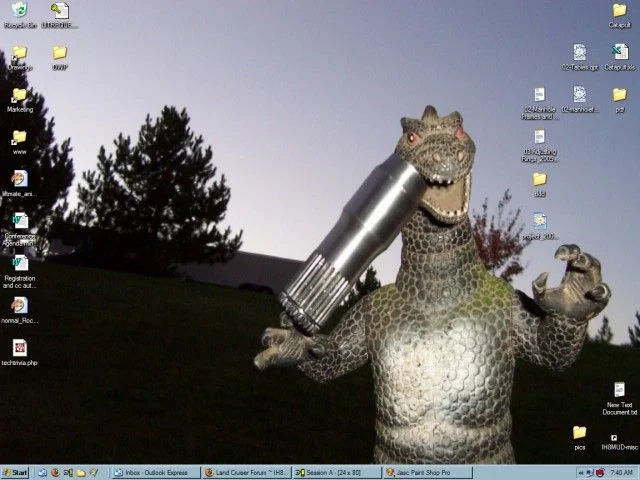This screenshot has width=640, height=480.
Task: Open the Drawings folder shortcut
Action: point(20,58)
